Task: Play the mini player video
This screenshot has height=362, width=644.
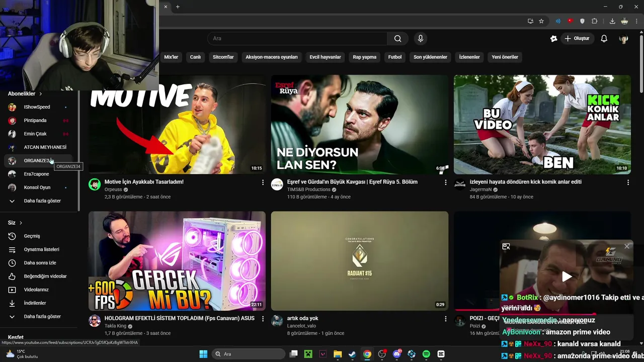Action: 567,276
